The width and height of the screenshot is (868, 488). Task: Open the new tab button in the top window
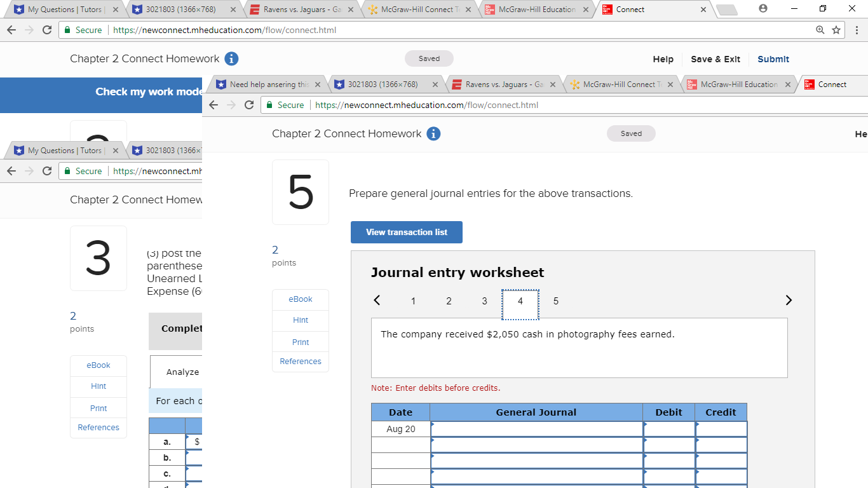click(727, 10)
